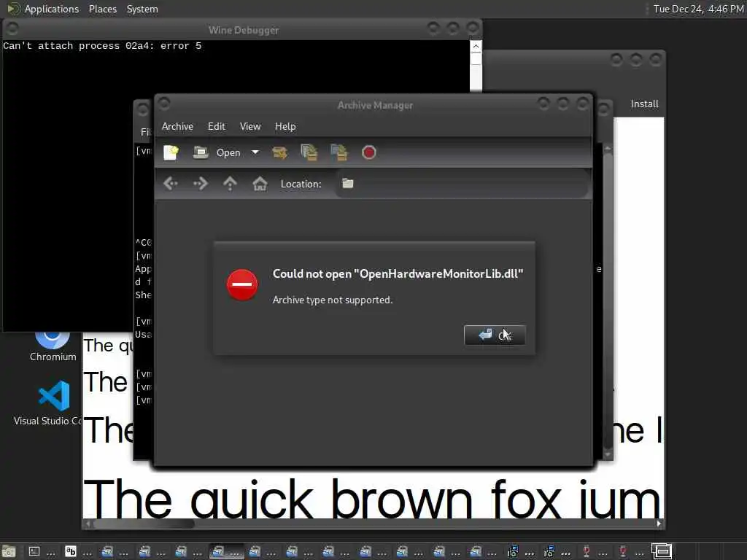Click the Install button in background window
The height and width of the screenshot is (560, 747).
[644, 104]
